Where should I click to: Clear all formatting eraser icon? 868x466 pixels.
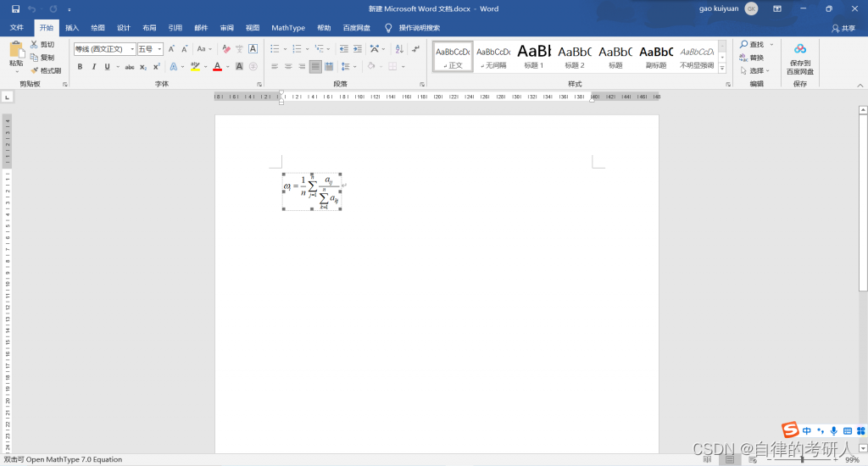(225, 48)
